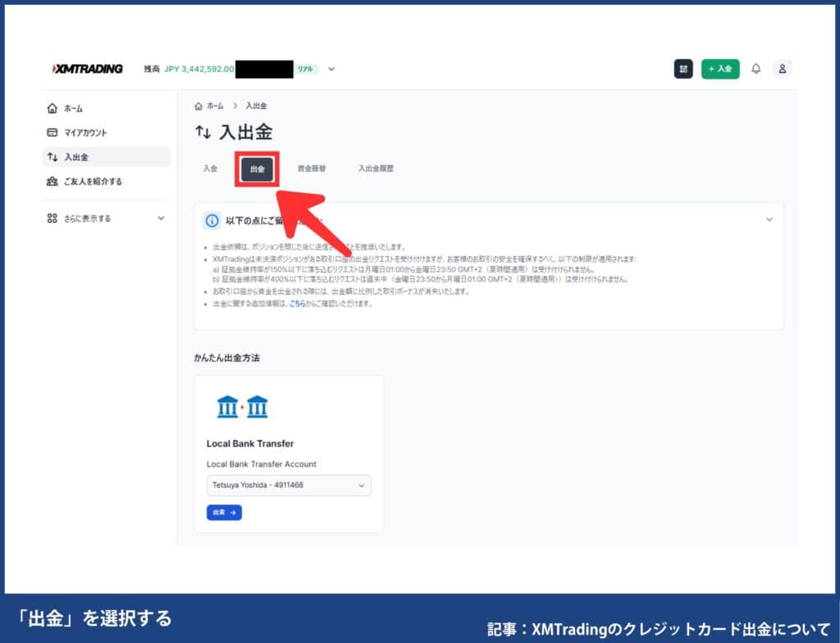The height and width of the screenshot is (643, 840).
Task: Click the info icon in notice panel
Action: point(212,221)
